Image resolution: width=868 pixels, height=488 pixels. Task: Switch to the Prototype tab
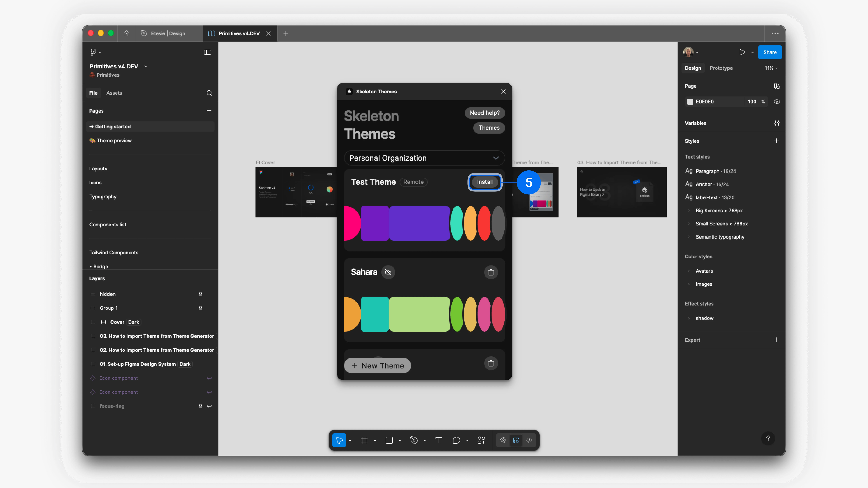(x=721, y=68)
